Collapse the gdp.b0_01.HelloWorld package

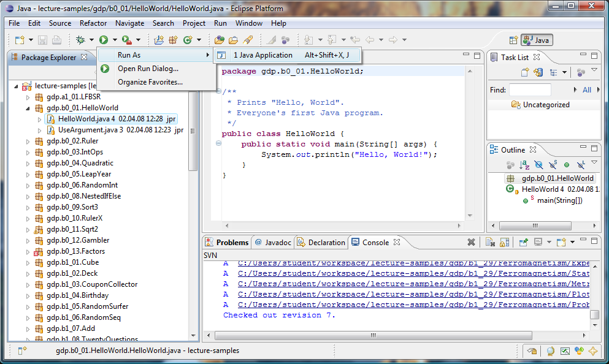tap(28, 108)
